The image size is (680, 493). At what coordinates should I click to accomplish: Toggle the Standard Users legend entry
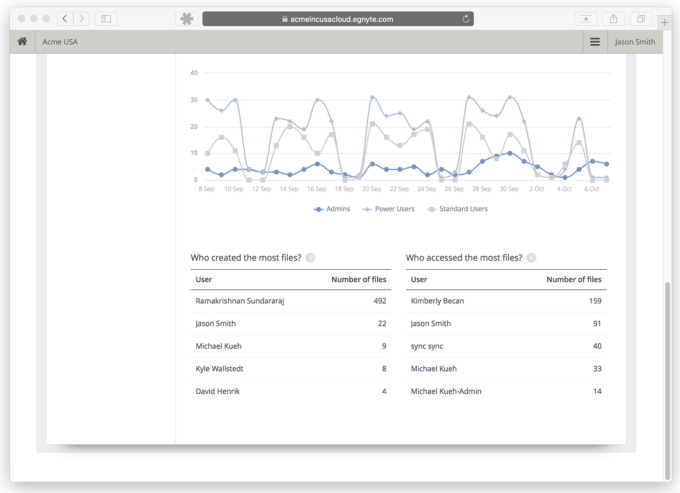(x=459, y=209)
